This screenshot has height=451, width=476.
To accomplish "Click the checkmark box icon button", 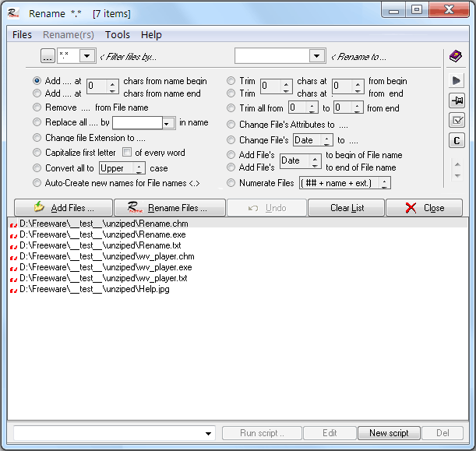I will tap(457, 121).
